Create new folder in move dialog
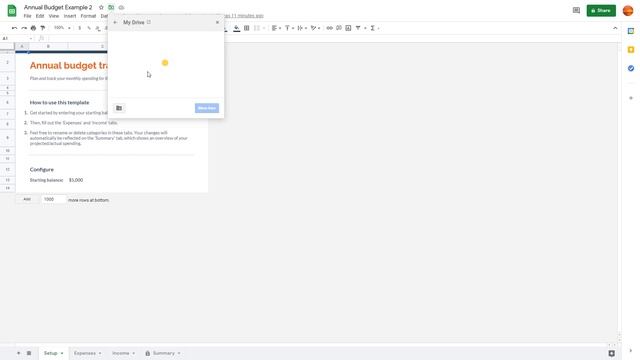This screenshot has height=360, width=640. pos(119,108)
